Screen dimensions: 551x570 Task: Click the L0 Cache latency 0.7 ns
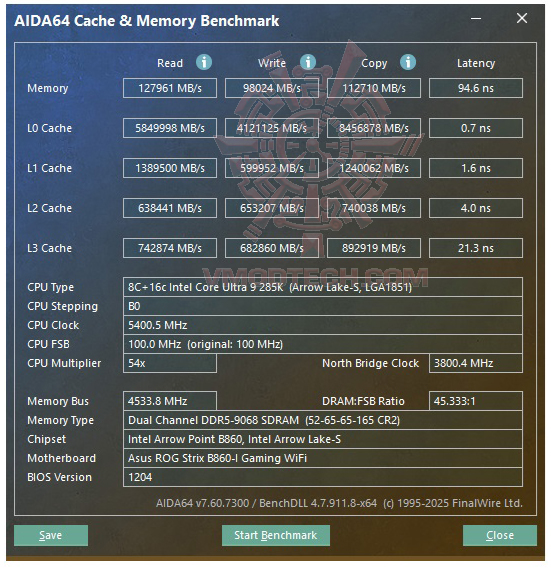tap(476, 128)
